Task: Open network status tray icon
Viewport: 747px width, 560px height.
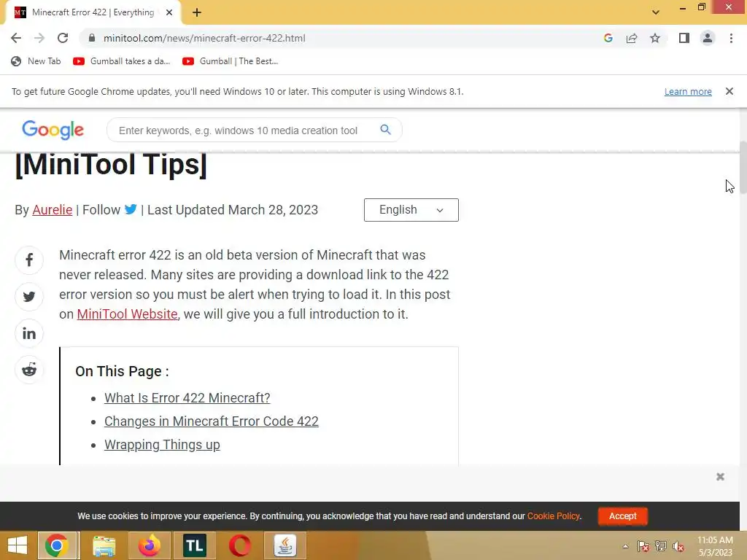Action: coord(661,546)
